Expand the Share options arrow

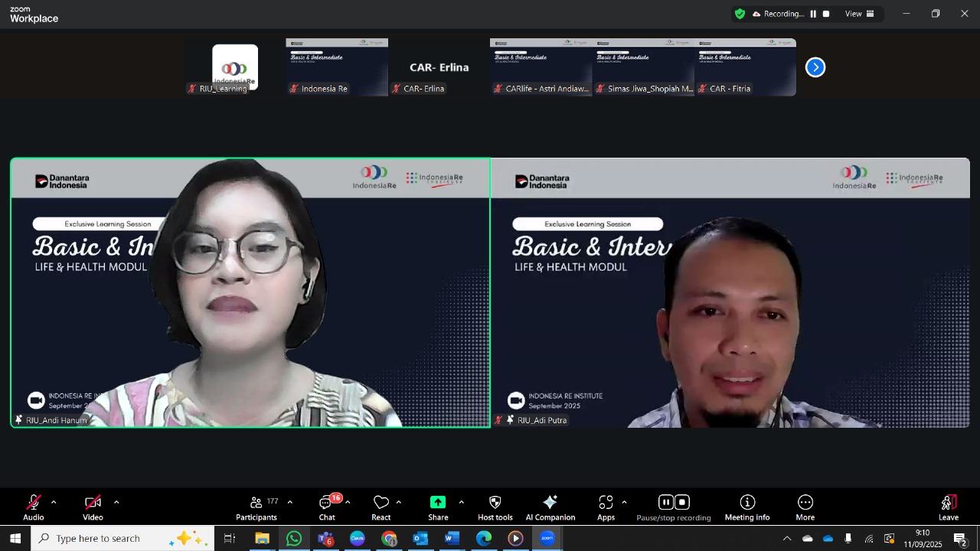[x=461, y=503]
